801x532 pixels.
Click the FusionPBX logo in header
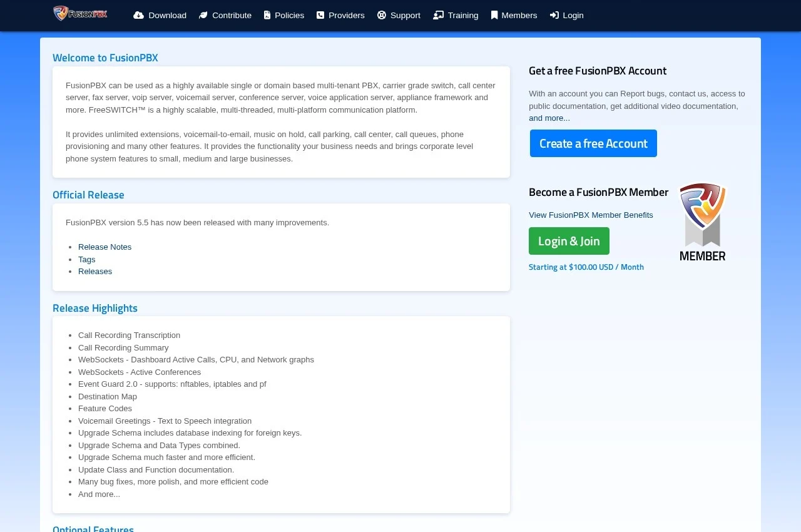80,13
